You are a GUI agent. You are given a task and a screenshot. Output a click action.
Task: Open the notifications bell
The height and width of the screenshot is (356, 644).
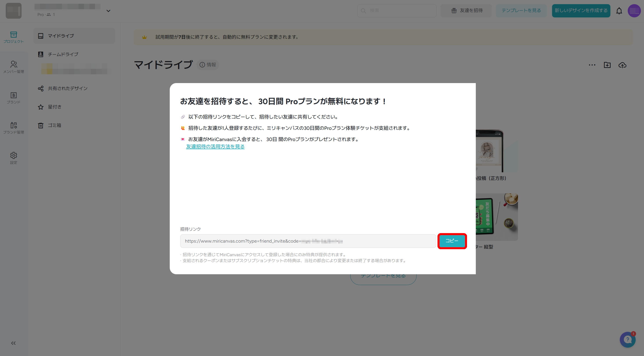pos(619,11)
